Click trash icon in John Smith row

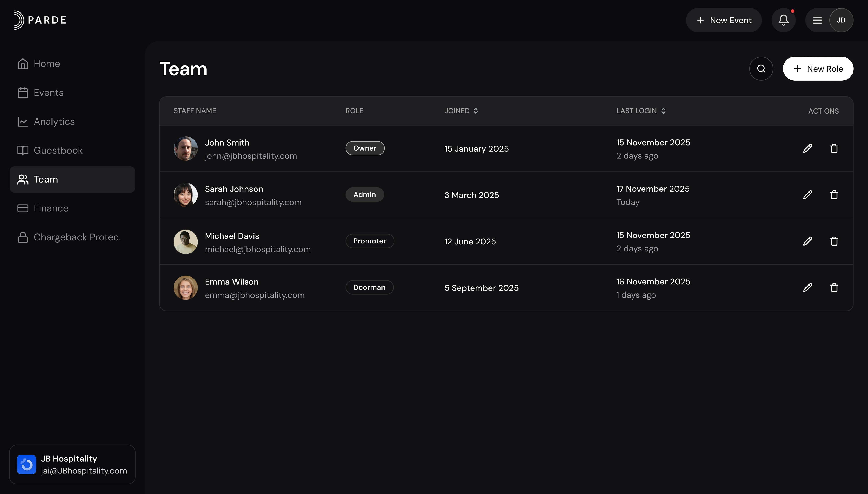(x=834, y=148)
